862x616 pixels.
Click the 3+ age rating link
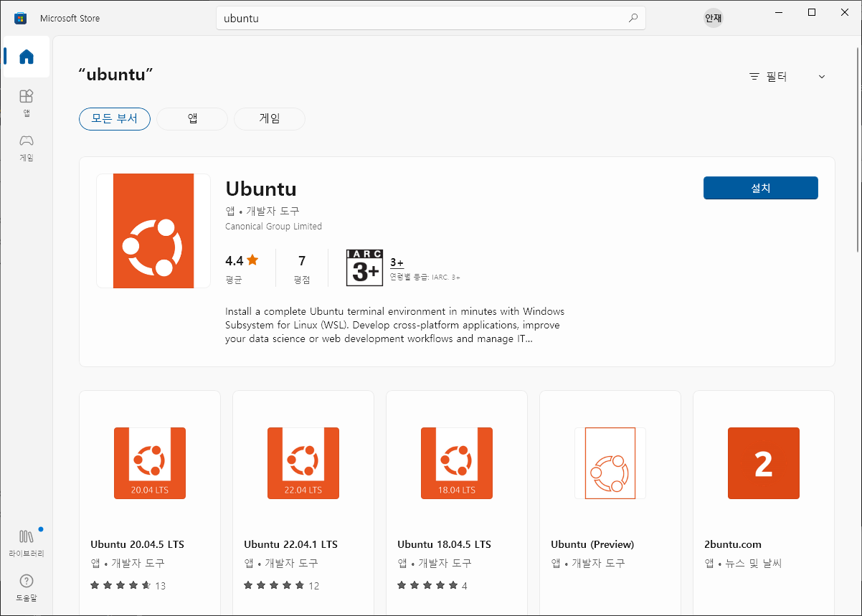[x=397, y=262]
